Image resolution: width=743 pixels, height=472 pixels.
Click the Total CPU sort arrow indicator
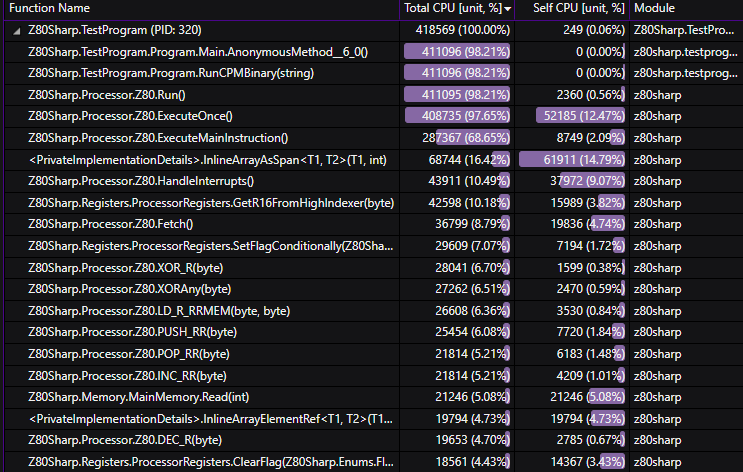[x=508, y=9]
